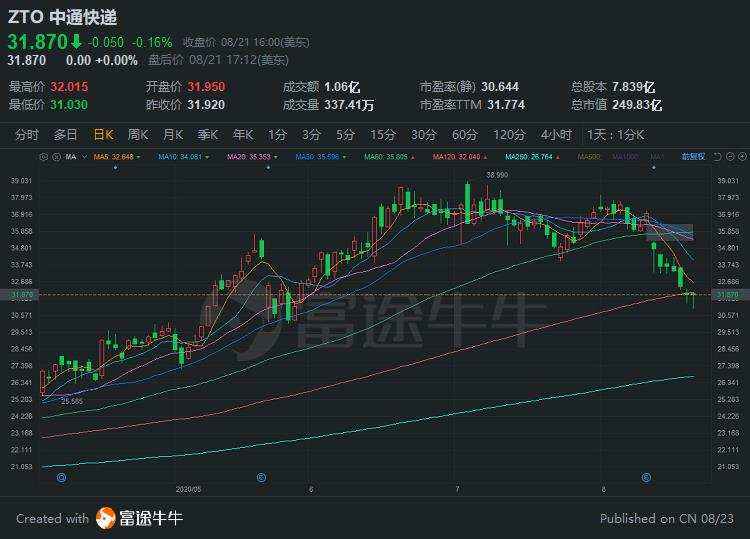This screenshot has height=539, width=750.
Task: Toggle the MA20 moving average line
Action: click(252, 157)
